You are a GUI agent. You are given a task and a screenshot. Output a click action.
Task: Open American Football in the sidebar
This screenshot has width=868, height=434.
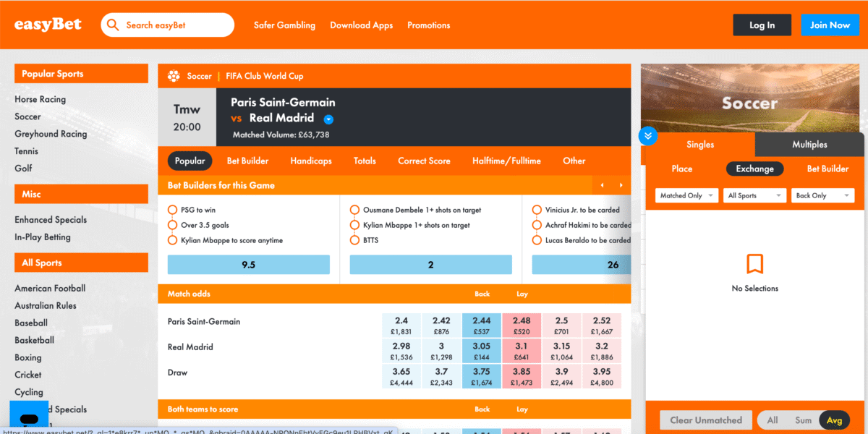[50, 289]
